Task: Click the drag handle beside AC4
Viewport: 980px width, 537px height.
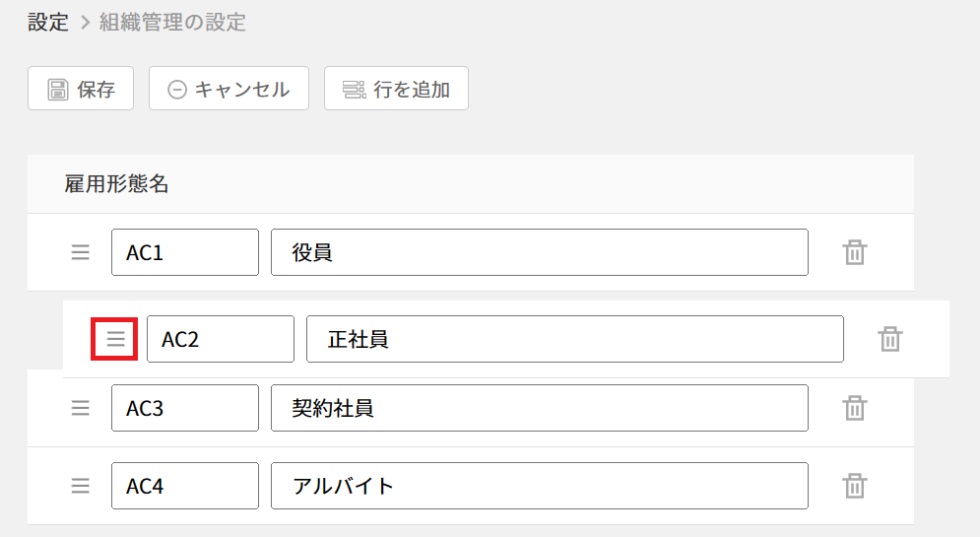Action: coord(80,486)
